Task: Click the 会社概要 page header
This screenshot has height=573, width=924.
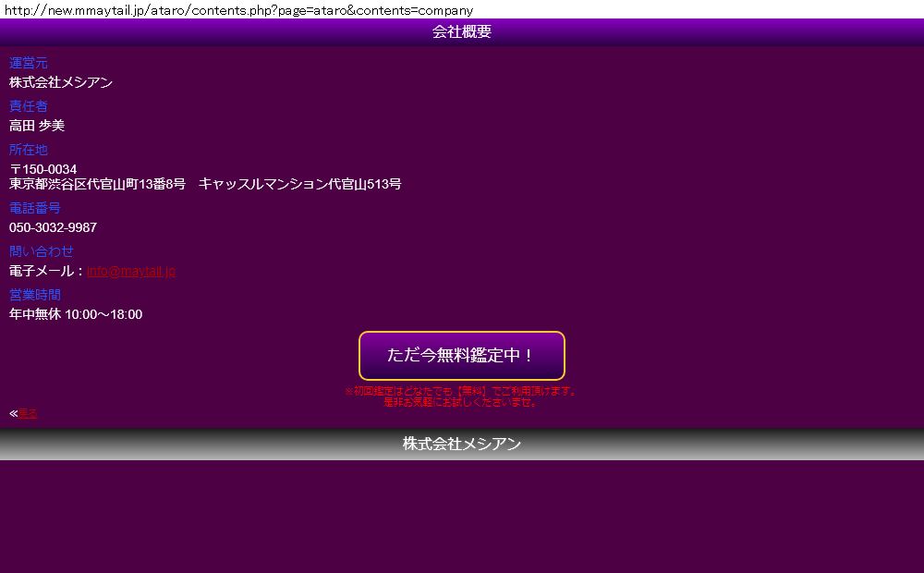Action: tap(461, 32)
